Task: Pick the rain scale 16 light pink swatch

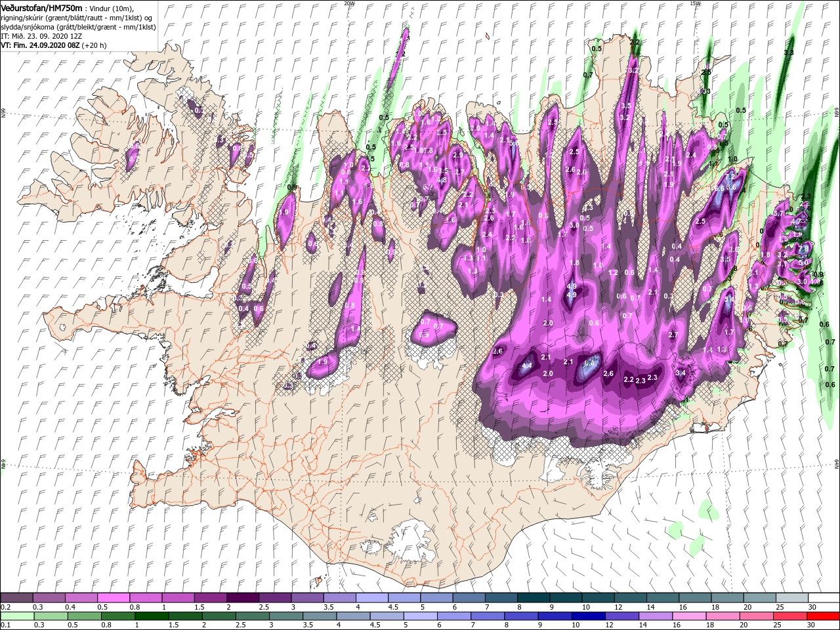Action: (x=689, y=616)
